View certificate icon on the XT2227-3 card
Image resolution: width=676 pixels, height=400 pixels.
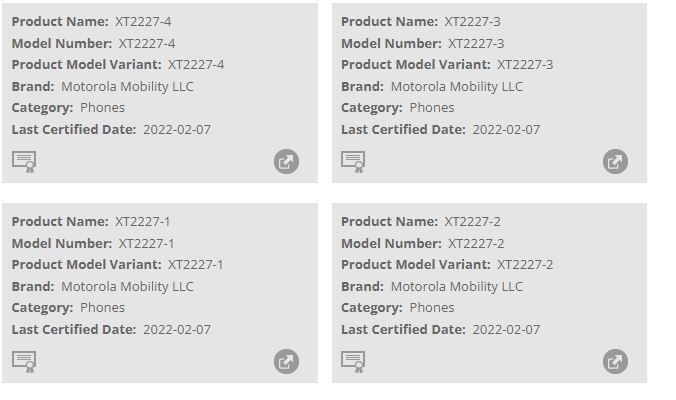coord(353,161)
